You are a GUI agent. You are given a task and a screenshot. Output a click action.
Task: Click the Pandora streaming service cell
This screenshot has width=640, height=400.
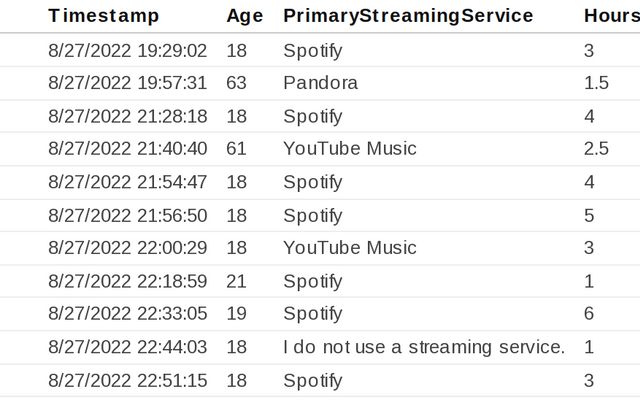(x=320, y=83)
